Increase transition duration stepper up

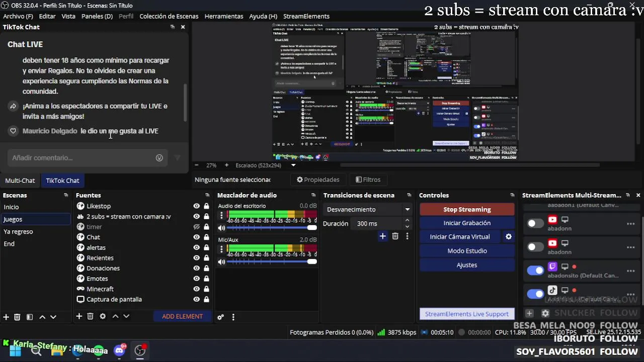pyautogui.click(x=407, y=220)
